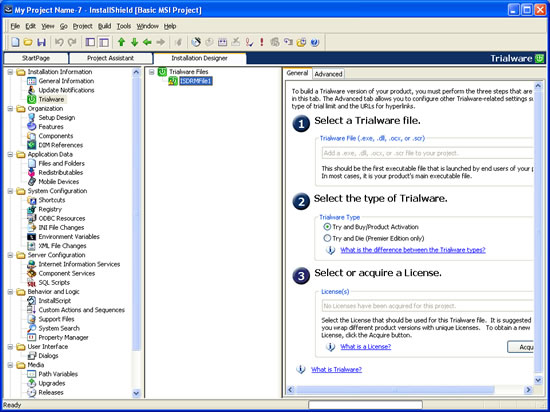550x412 pixels.
Task: Select Trialware in the view list
Action: (51, 99)
